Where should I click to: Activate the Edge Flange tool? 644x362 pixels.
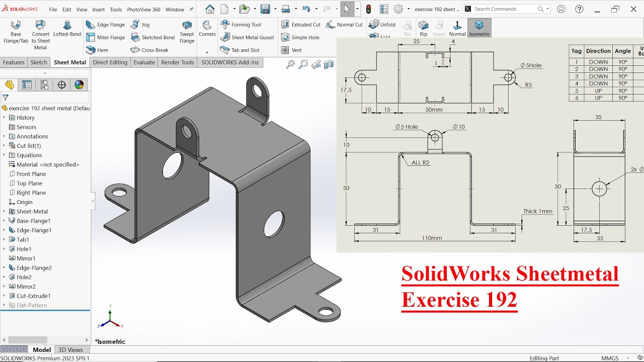[105, 25]
